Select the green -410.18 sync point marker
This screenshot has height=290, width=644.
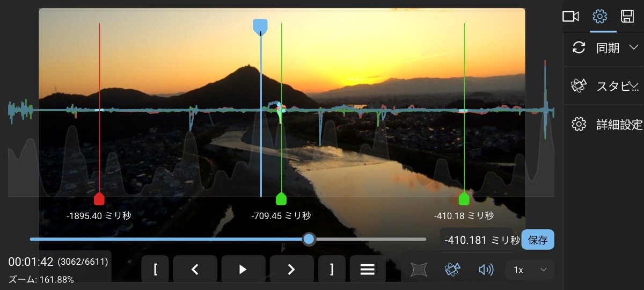pos(464,199)
